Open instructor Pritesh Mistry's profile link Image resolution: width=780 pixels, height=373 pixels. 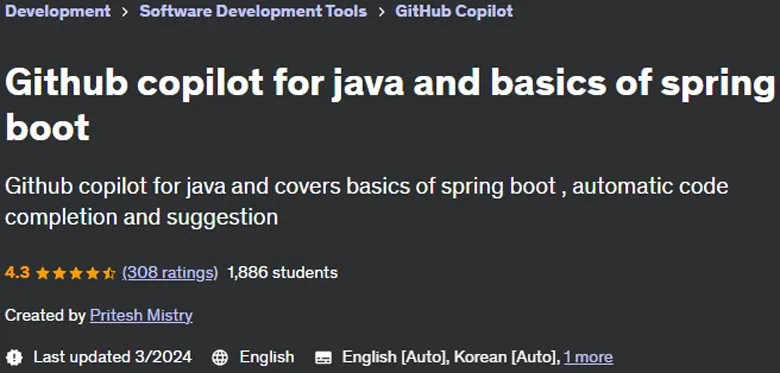point(141,315)
